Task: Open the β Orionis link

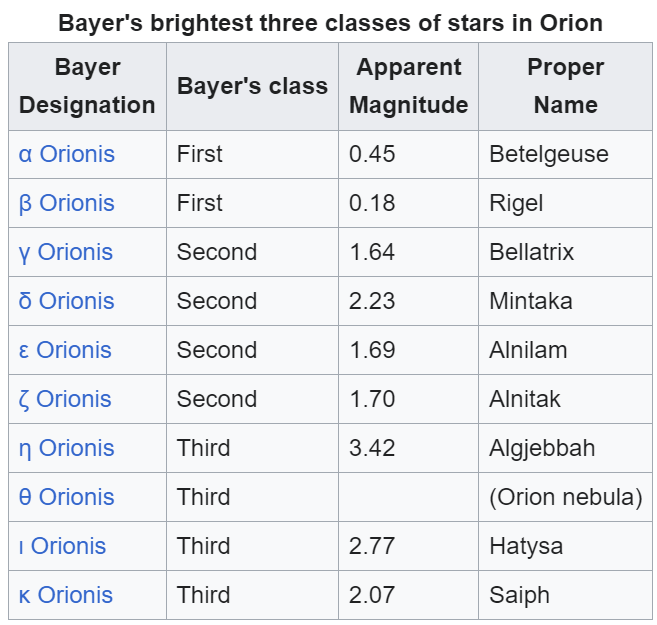Action: pos(67,203)
